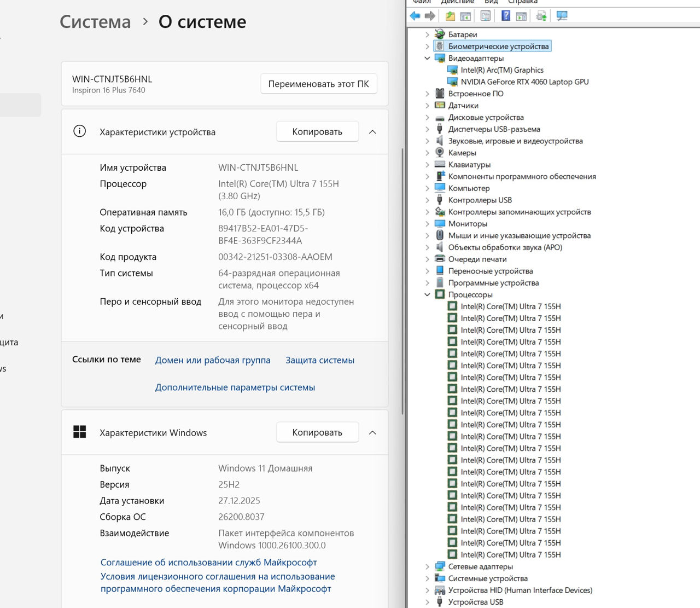This screenshot has width=700, height=608.
Task: Collapse Характеристики устройства section chevron
Action: [x=372, y=132]
